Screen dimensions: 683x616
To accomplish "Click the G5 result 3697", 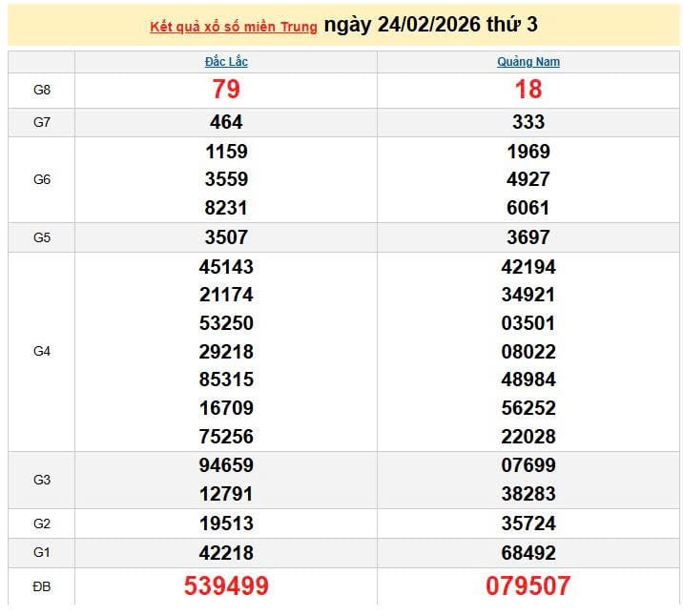I will [x=528, y=237].
